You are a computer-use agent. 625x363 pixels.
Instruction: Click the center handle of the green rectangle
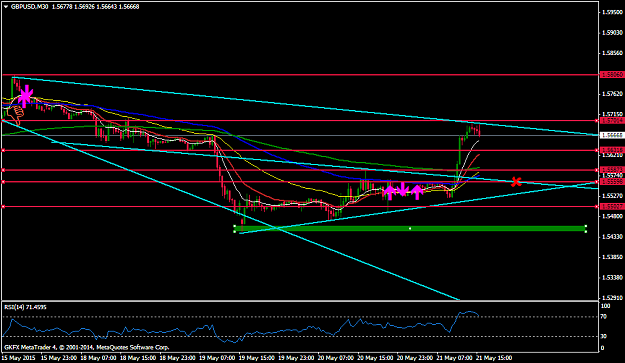(x=410, y=229)
